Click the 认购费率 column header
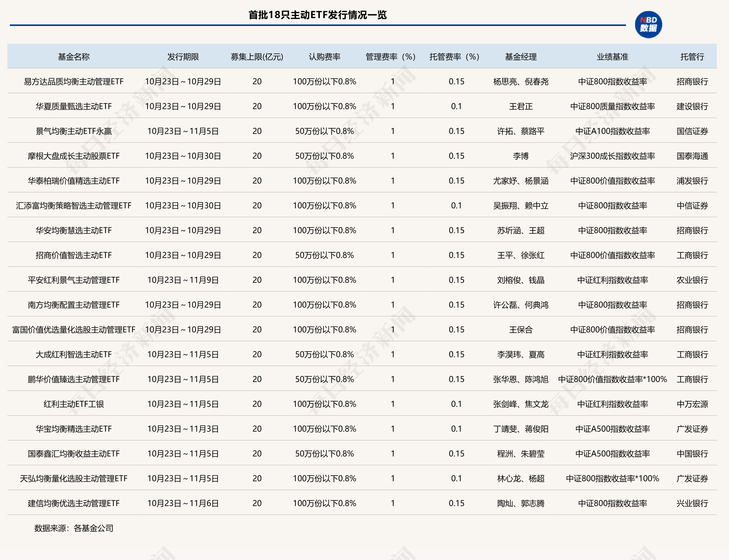Screen dimensions: 729x560 pos(325,57)
